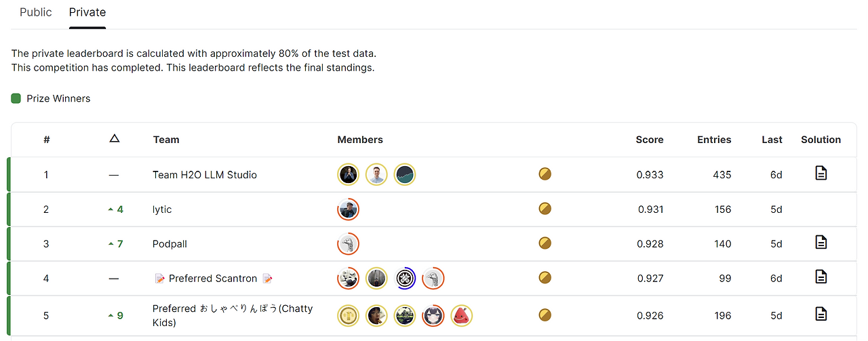This screenshot has height=341, width=868.
Task: Click the rank change triangle column header
Action: (x=114, y=139)
